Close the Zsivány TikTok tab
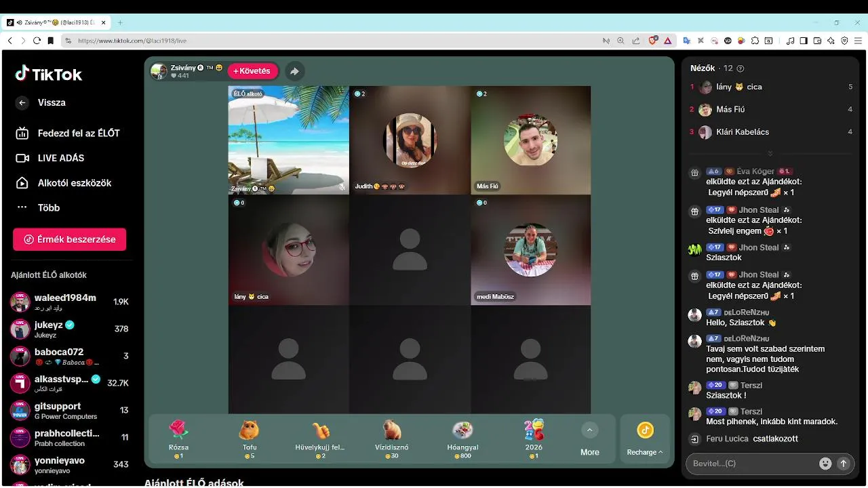 tap(104, 22)
